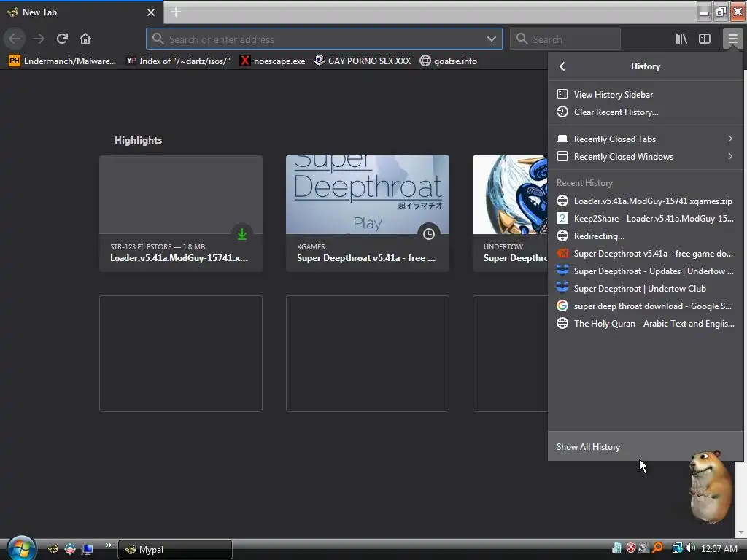Image resolution: width=747 pixels, height=560 pixels.
Task: Open The Holy Quran history entry
Action: pos(646,324)
